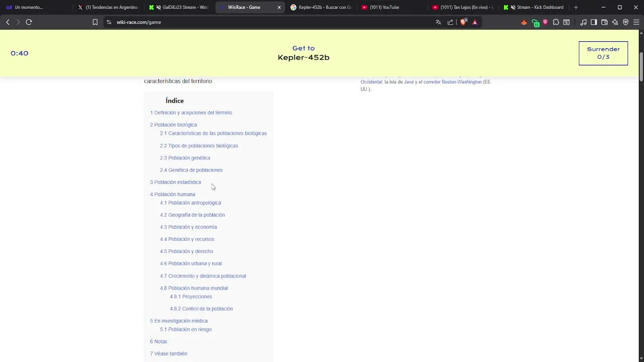Open the Brave Wallet icon
Image resolution: width=644 pixels, height=362 pixels.
[x=604, y=22]
